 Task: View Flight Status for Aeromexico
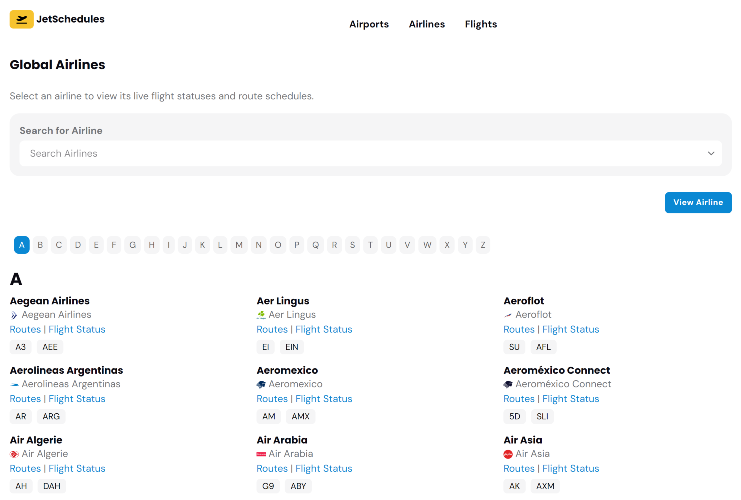click(x=324, y=399)
